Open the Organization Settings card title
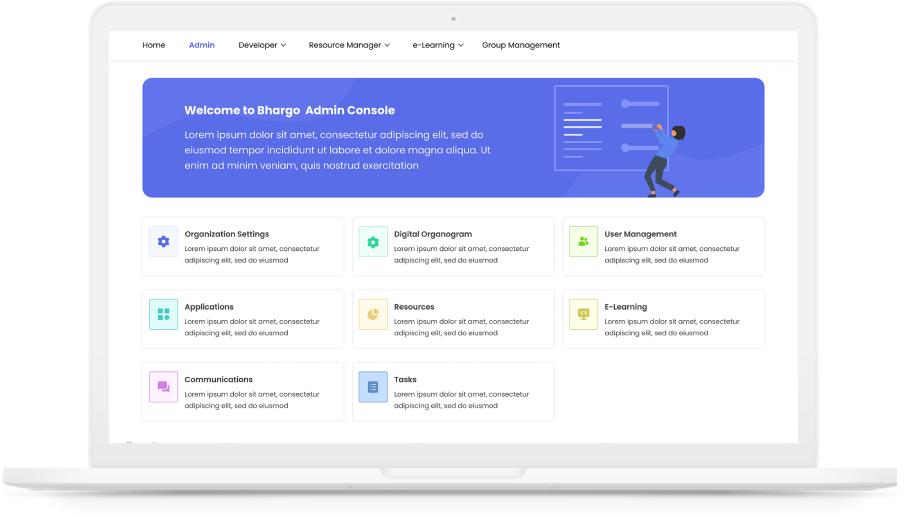 tap(226, 234)
